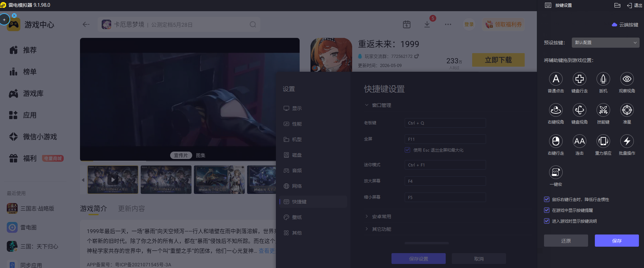Open 福利 in the sidebar
644x268 pixels.
click(x=23, y=158)
